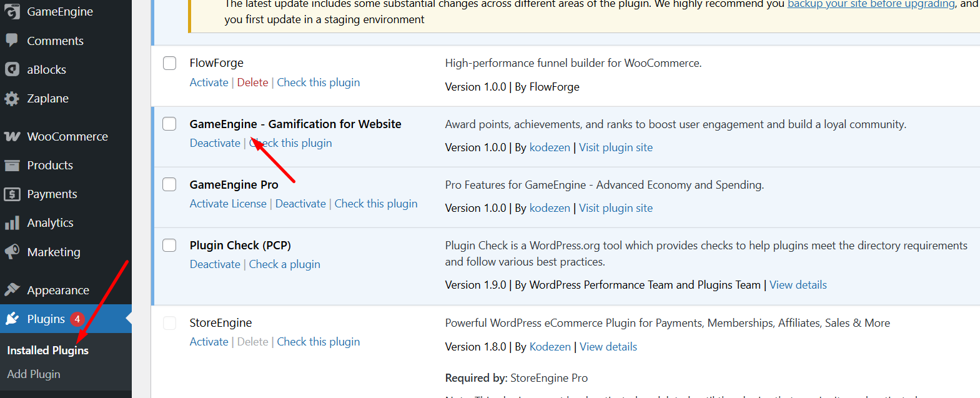The width and height of the screenshot is (980, 398).
Task: Click the Products box icon
Action: 12,165
